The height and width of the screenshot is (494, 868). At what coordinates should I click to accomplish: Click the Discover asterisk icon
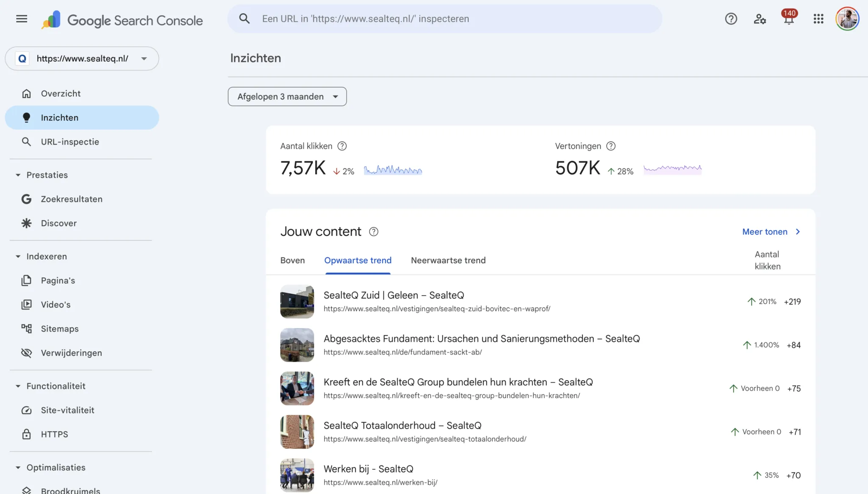point(26,223)
